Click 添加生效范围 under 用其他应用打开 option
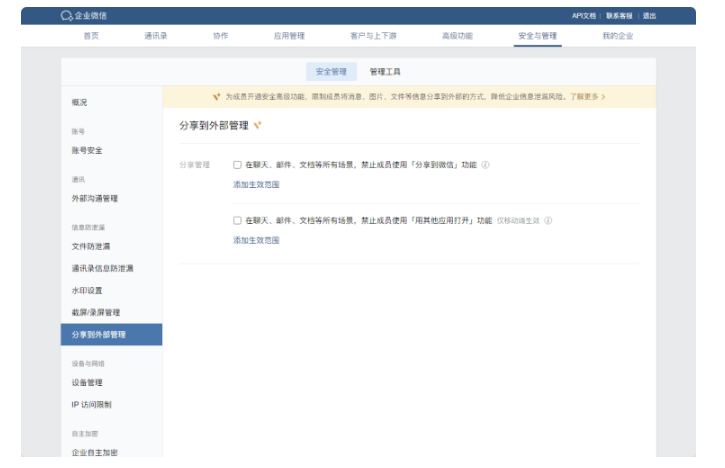 pos(256,241)
